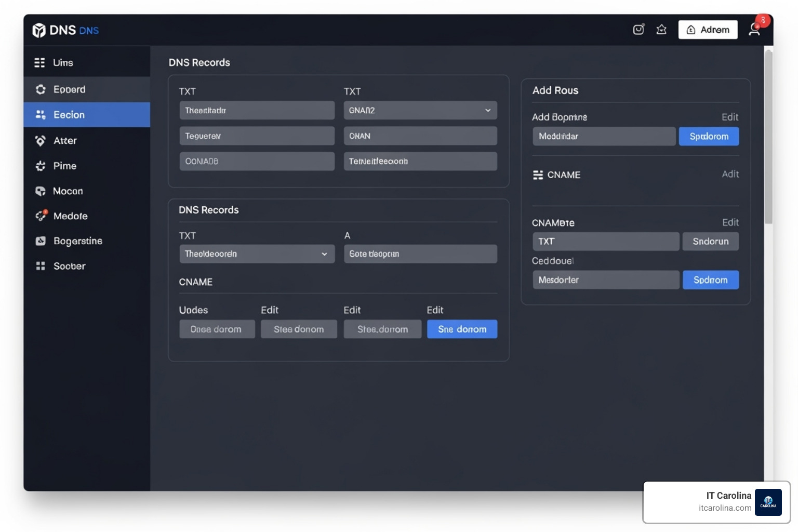Click the DNS cube logo icon
The image size is (798, 532).
[39, 30]
